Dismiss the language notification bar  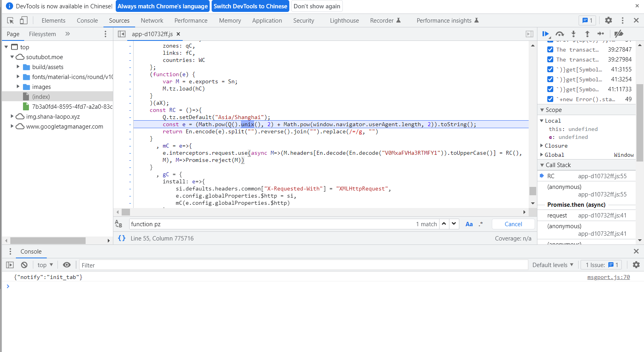(637, 6)
